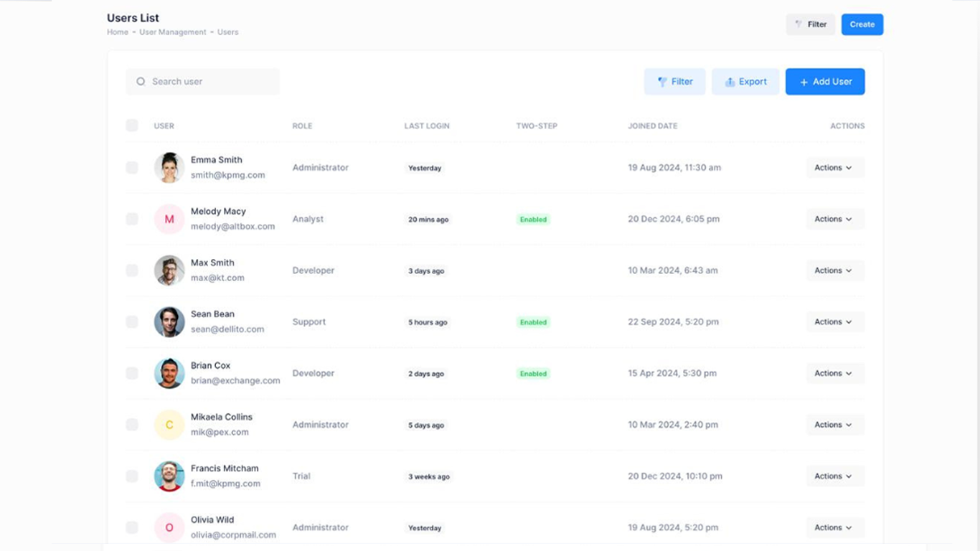This screenshot has width=980, height=551.
Task: Open the Emma Smith user name link
Action: [x=217, y=160]
